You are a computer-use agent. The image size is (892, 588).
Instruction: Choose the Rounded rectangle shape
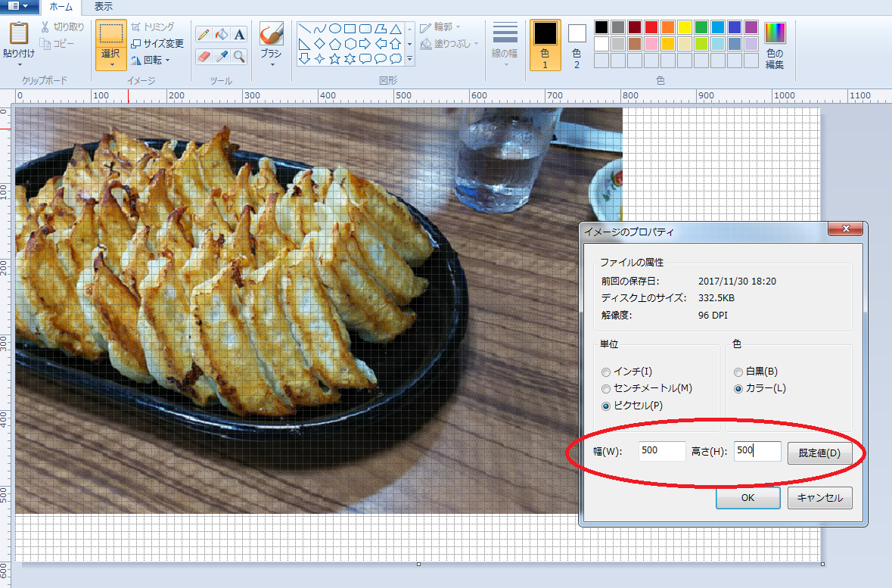click(x=365, y=29)
